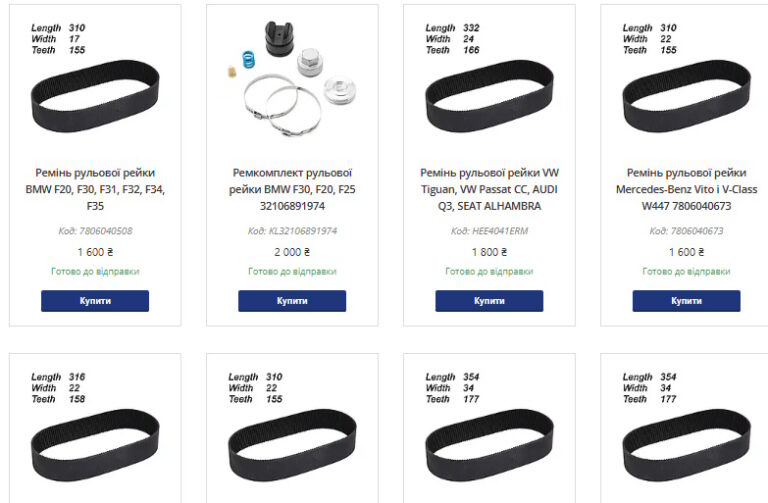Click product code KL32106891974
The image size is (768, 503).
292,231
